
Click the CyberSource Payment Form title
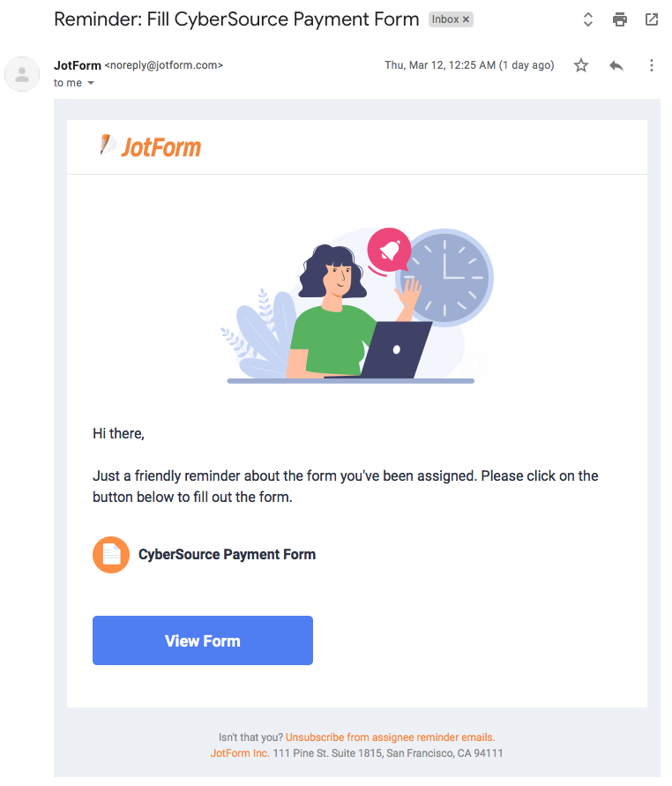227,555
